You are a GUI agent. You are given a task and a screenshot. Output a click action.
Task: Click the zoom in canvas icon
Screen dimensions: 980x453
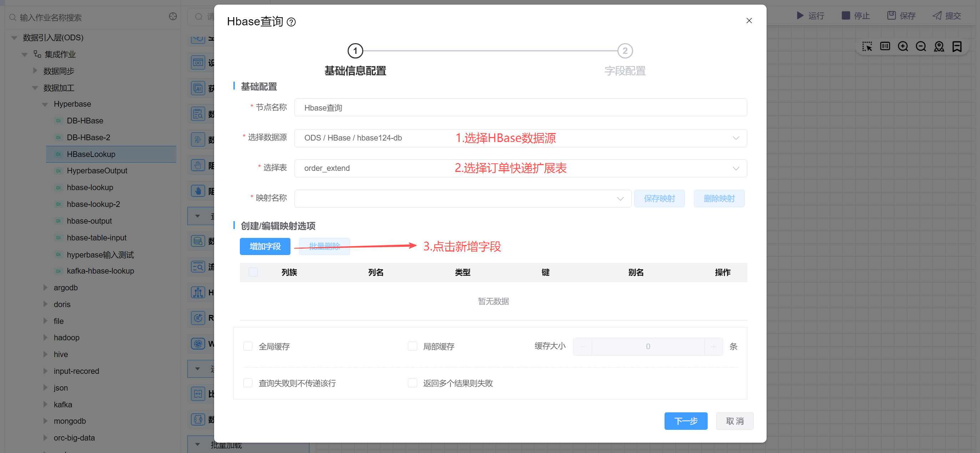(903, 46)
